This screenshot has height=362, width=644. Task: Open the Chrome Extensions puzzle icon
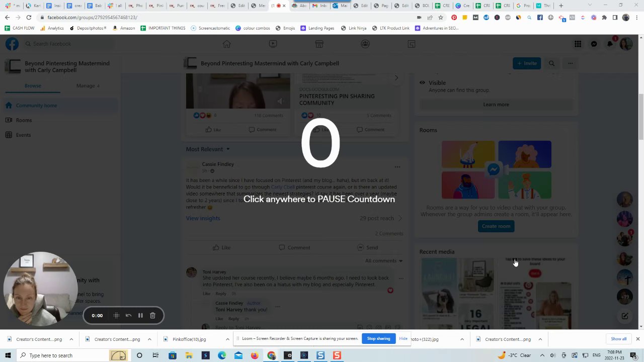(604, 18)
